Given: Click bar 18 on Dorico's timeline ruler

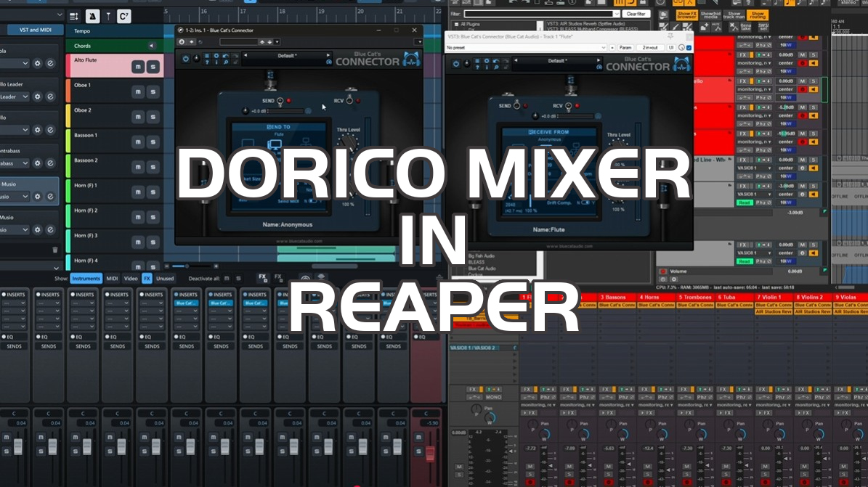Looking at the screenshot, I should tap(283, 12).
